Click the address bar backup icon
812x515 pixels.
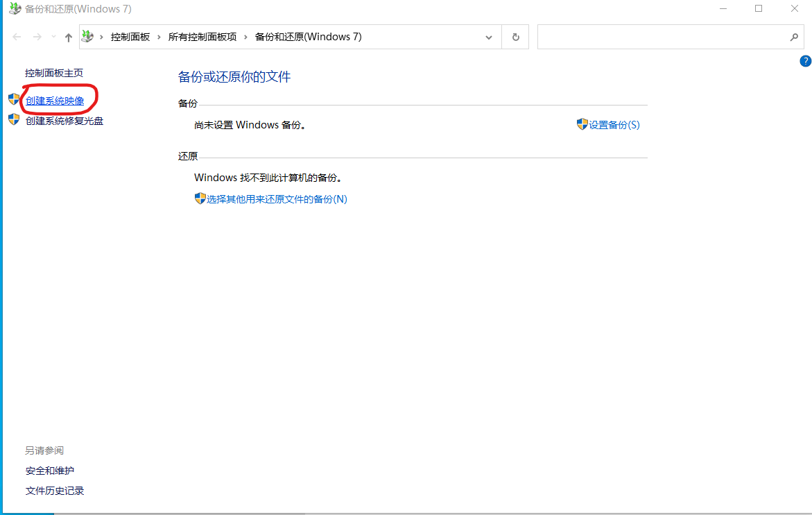[x=88, y=36]
